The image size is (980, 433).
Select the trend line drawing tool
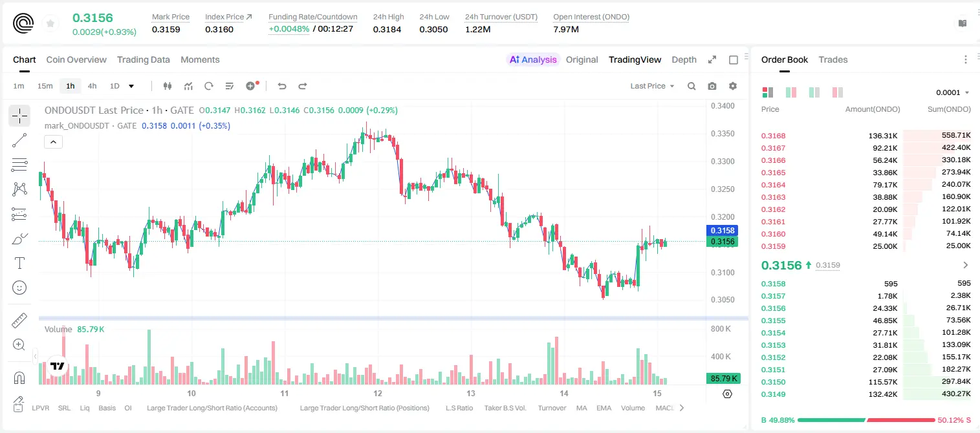coord(19,140)
